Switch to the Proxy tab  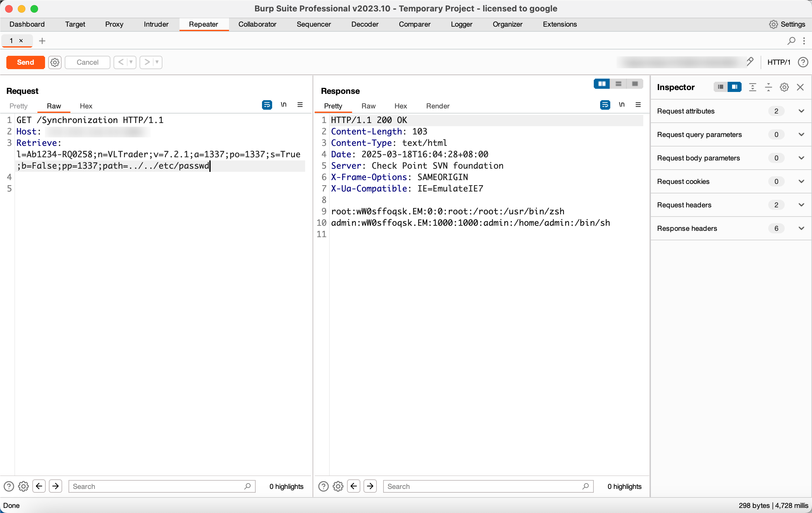[x=114, y=24]
